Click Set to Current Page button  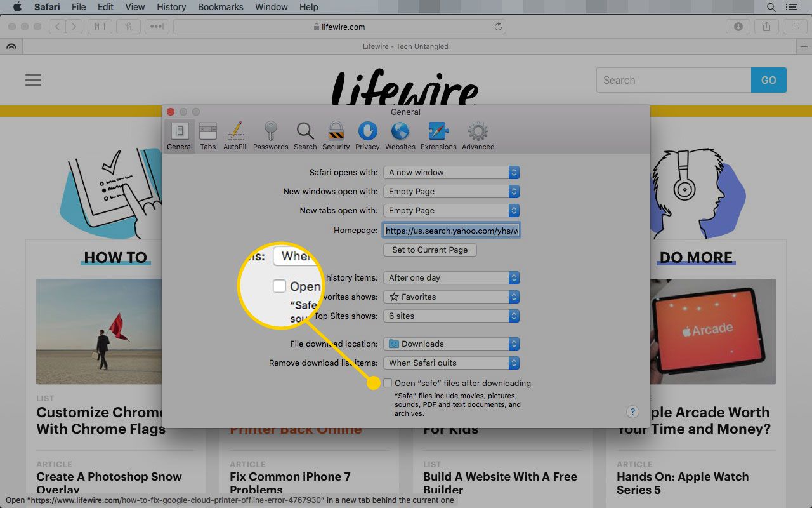pyautogui.click(x=430, y=250)
